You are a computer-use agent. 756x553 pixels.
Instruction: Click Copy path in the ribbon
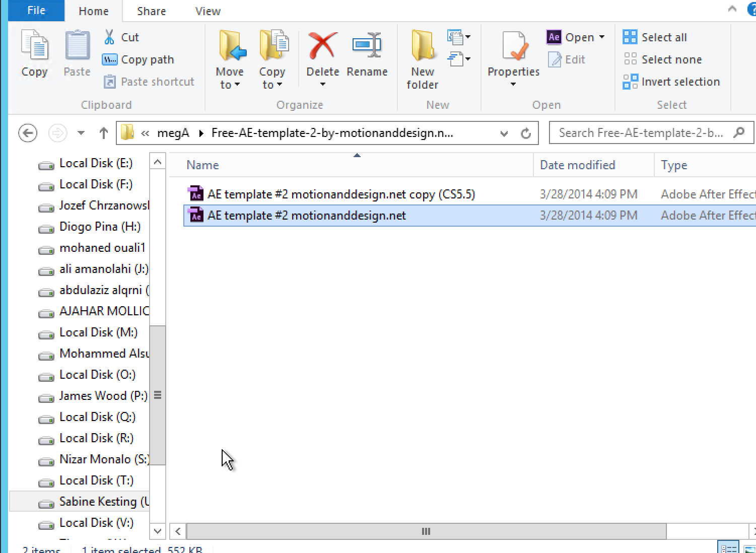coord(139,59)
